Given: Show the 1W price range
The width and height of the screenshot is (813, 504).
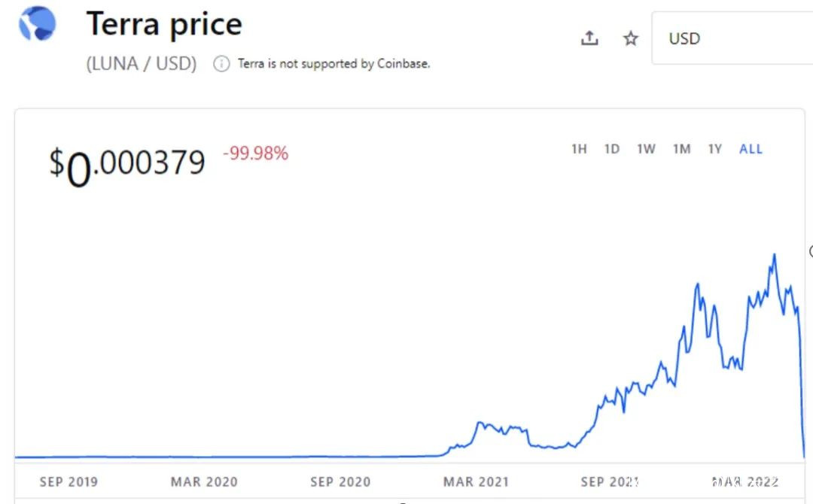Looking at the screenshot, I should pos(646,149).
